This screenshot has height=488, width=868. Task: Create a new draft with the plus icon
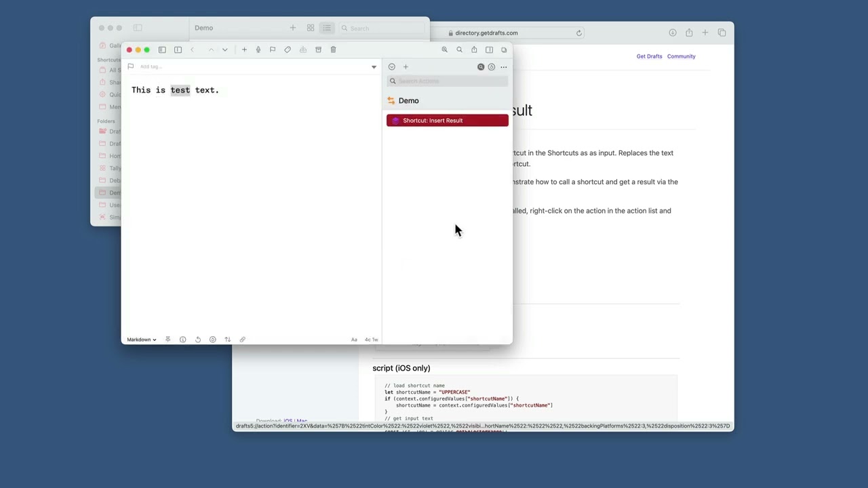(x=244, y=49)
